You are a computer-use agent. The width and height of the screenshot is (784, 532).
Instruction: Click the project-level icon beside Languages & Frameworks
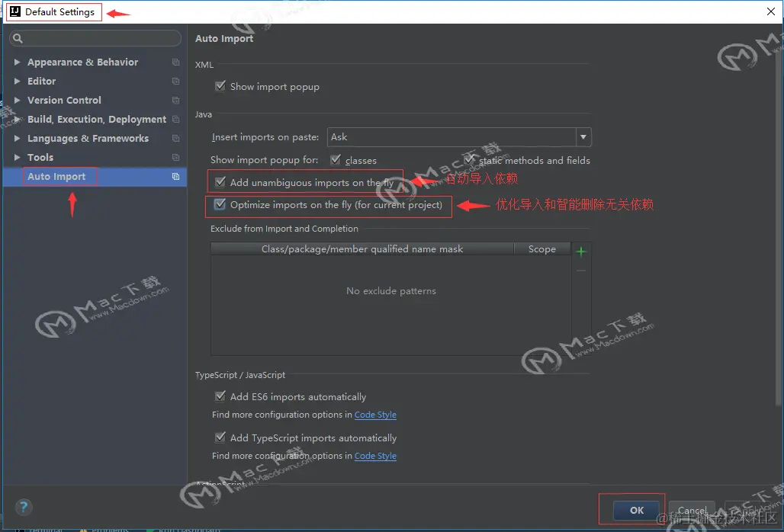(175, 138)
